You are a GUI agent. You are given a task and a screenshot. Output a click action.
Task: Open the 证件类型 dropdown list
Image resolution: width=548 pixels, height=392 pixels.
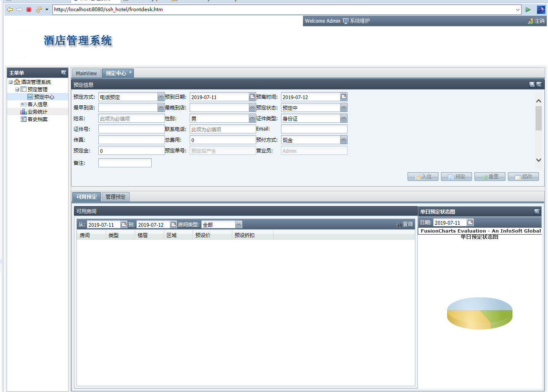click(x=343, y=118)
